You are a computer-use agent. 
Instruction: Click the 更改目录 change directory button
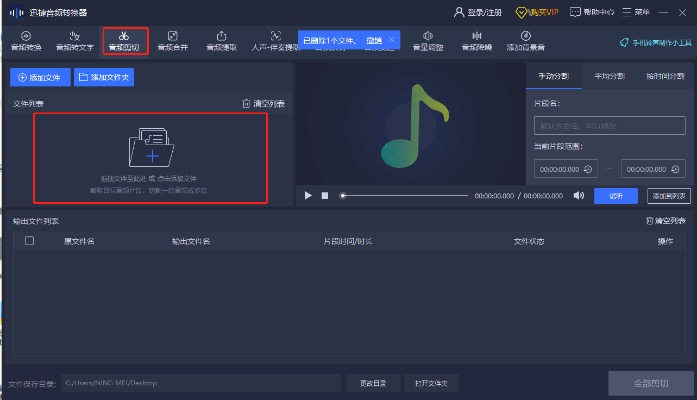click(373, 383)
